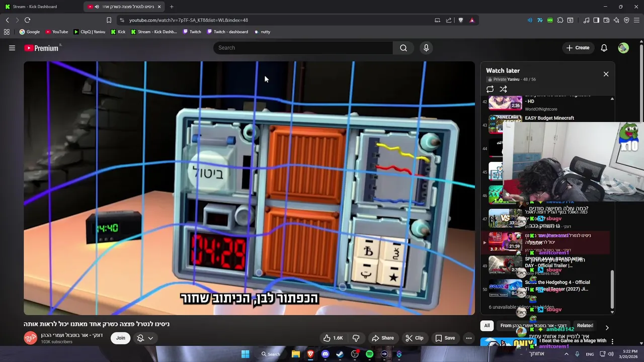Open the music note playlist icon in the toolbar
The height and width of the screenshot is (362, 644).
click(586, 20)
